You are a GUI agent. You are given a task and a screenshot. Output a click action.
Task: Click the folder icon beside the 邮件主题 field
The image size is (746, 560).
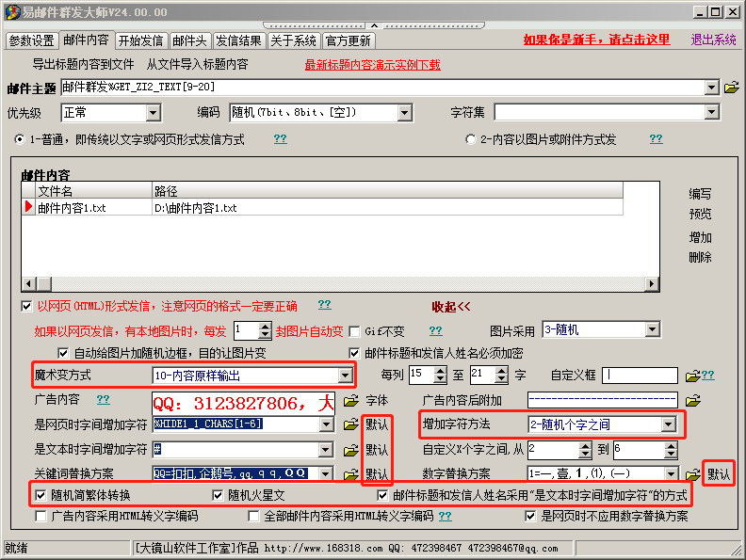pos(731,88)
